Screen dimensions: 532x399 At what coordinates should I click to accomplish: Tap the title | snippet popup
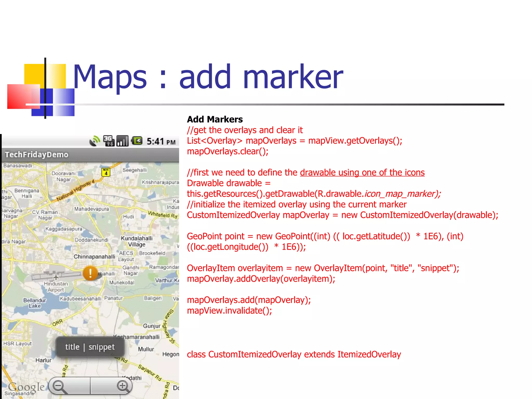pos(90,347)
